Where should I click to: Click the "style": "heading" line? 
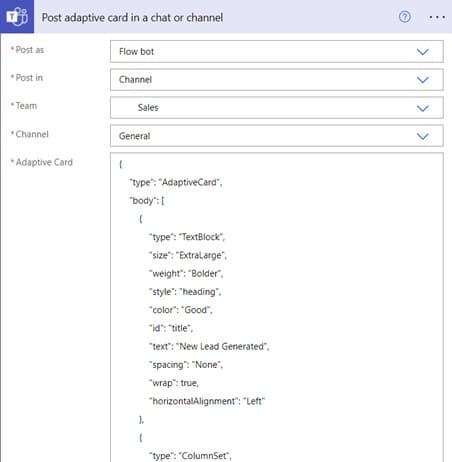[x=185, y=292]
